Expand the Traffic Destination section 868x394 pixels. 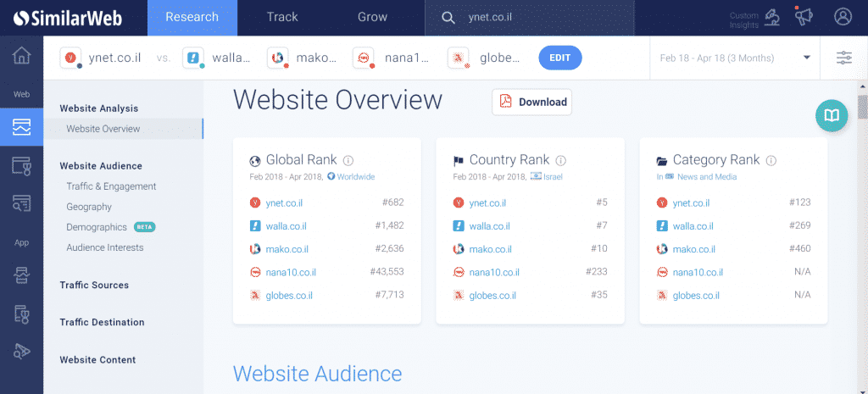[x=102, y=322]
